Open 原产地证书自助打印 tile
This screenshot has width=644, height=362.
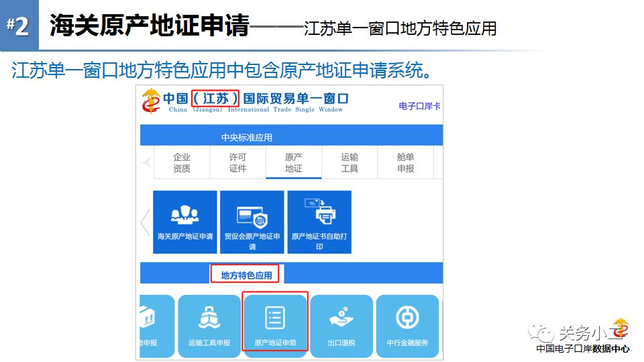[x=319, y=222]
